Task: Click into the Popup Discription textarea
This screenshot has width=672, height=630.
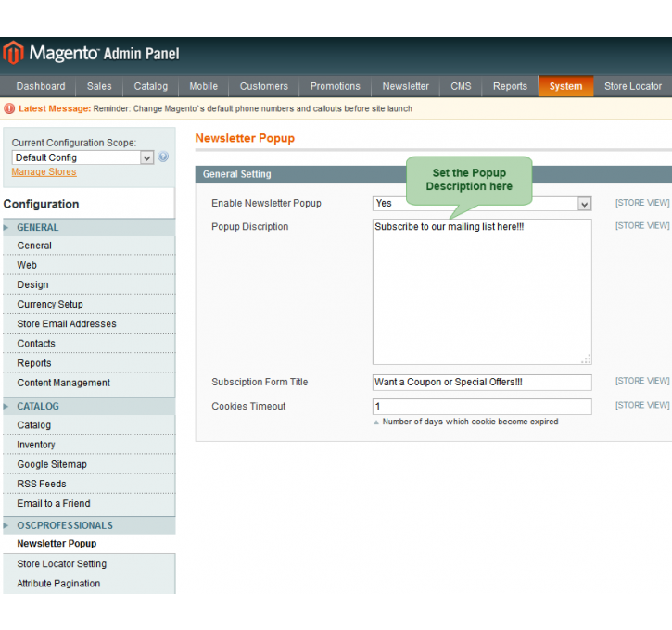Action: [482, 292]
